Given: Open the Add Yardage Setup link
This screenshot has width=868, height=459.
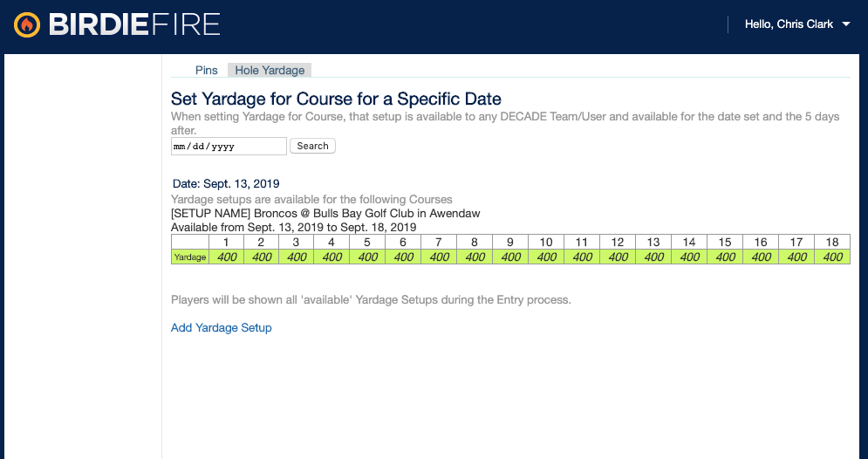Looking at the screenshot, I should pos(222,328).
